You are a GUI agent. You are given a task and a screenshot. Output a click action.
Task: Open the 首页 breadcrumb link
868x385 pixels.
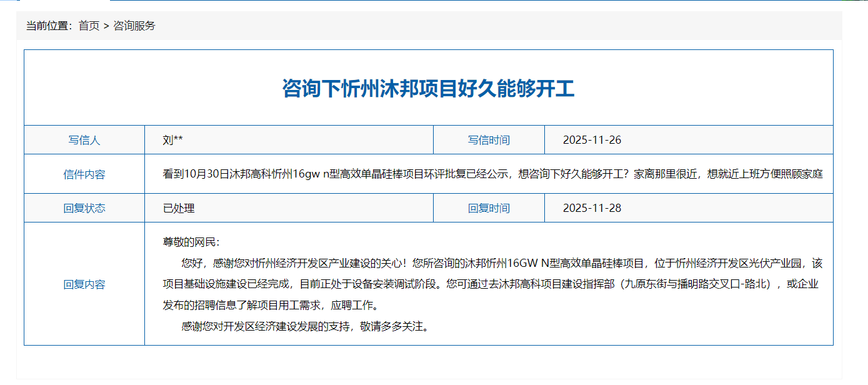click(x=89, y=26)
